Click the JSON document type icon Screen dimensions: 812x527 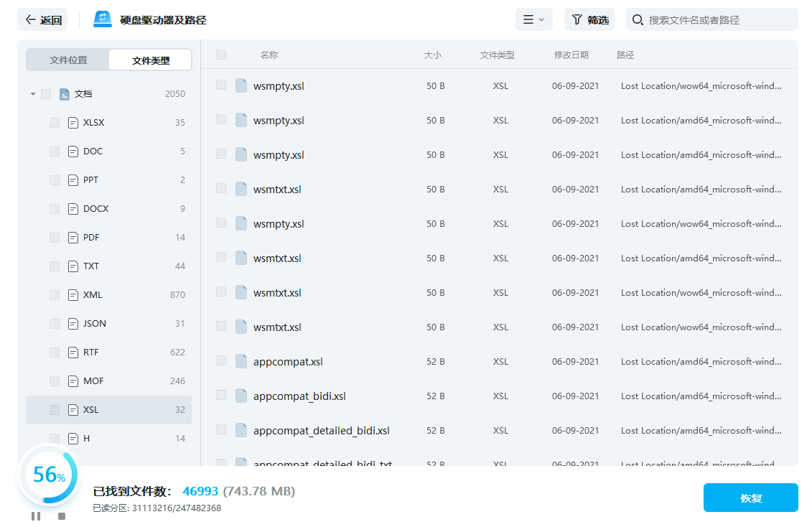(73, 324)
